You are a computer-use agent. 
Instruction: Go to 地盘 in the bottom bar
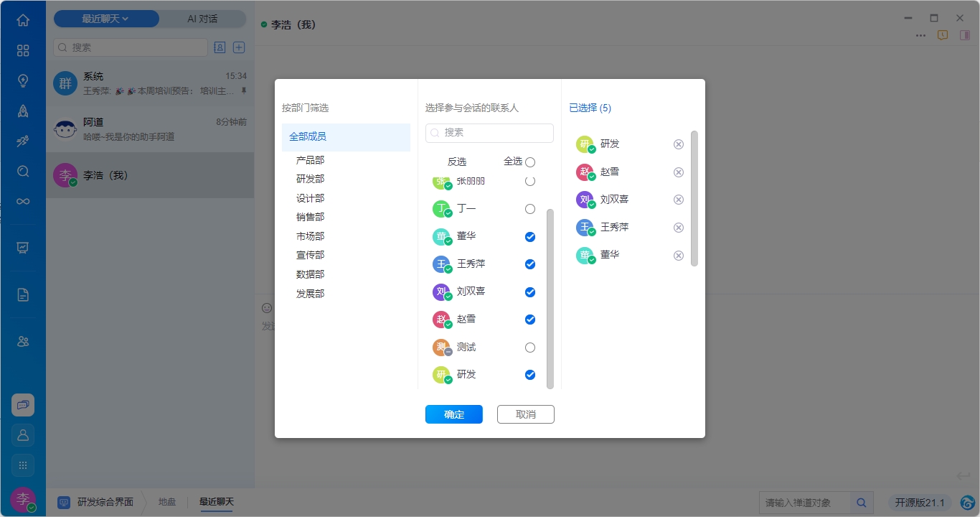click(x=167, y=502)
